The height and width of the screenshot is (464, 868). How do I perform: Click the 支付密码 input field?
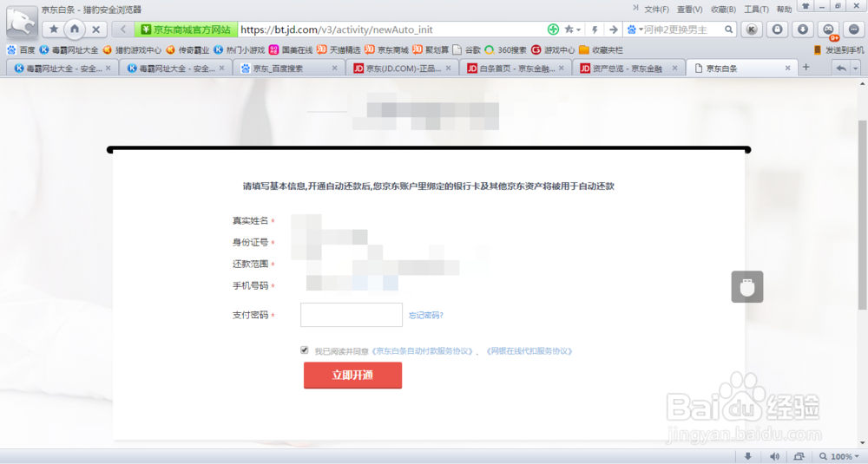(x=351, y=315)
